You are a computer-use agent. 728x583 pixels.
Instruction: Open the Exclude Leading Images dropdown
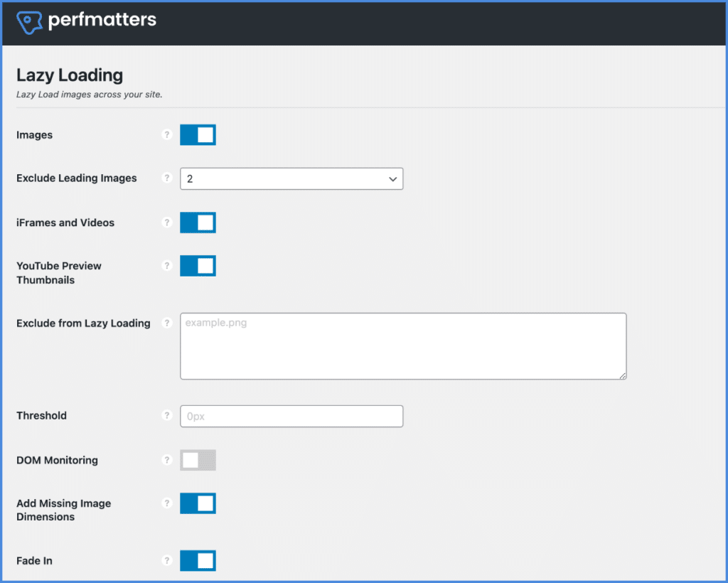[291, 178]
